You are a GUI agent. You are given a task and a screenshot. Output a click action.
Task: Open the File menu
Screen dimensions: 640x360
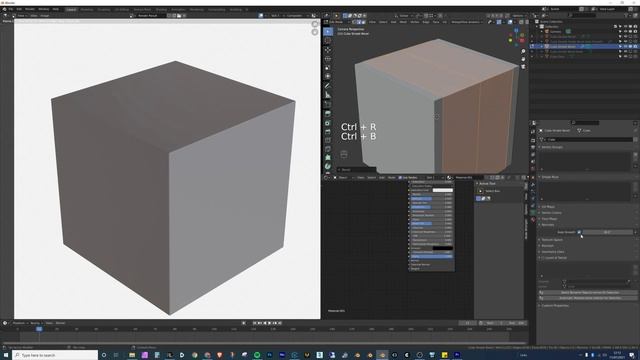pyautogui.click(x=11, y=9)
